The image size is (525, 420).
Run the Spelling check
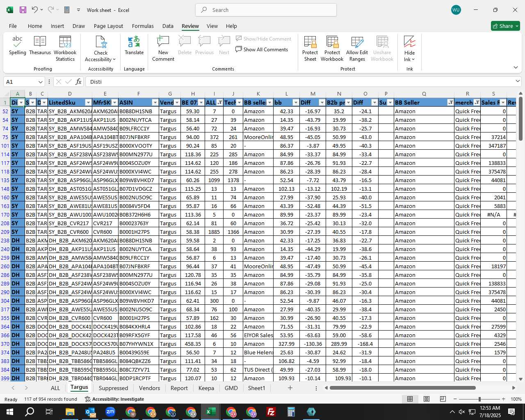17,46
